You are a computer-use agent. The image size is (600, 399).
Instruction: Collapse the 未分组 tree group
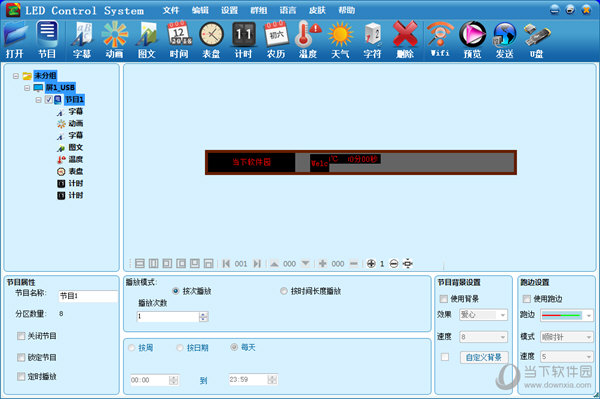click(x=16, y=76)
